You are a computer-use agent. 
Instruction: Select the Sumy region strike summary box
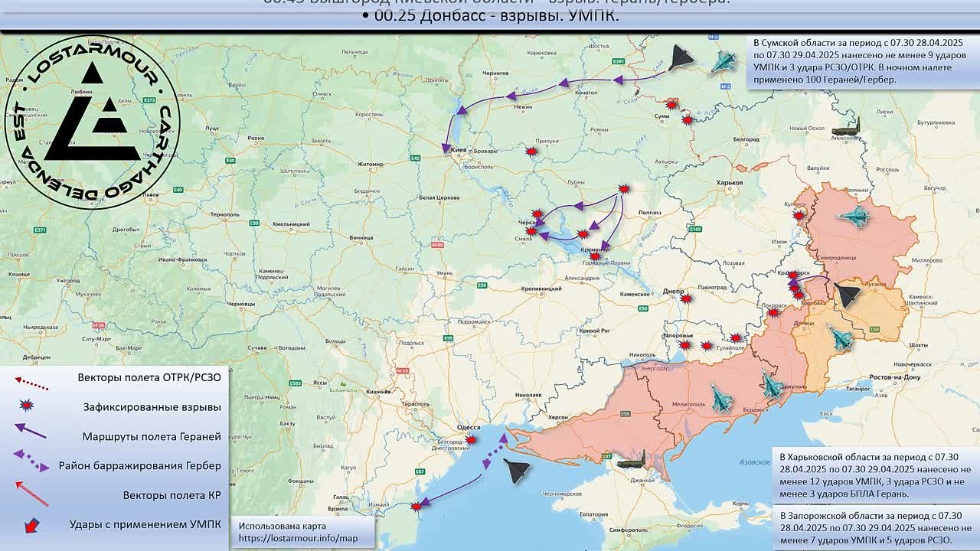pyautogui.click(x=861, y=61)
